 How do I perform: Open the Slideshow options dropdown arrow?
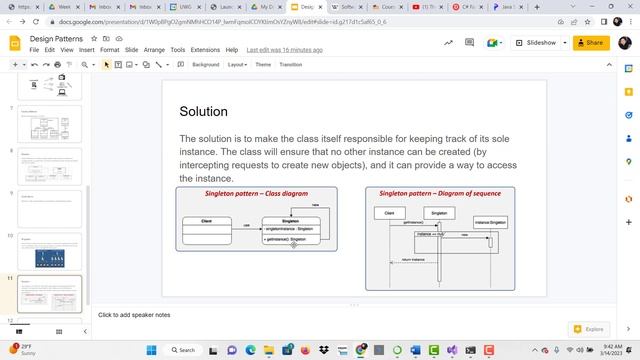click(565, 43)
